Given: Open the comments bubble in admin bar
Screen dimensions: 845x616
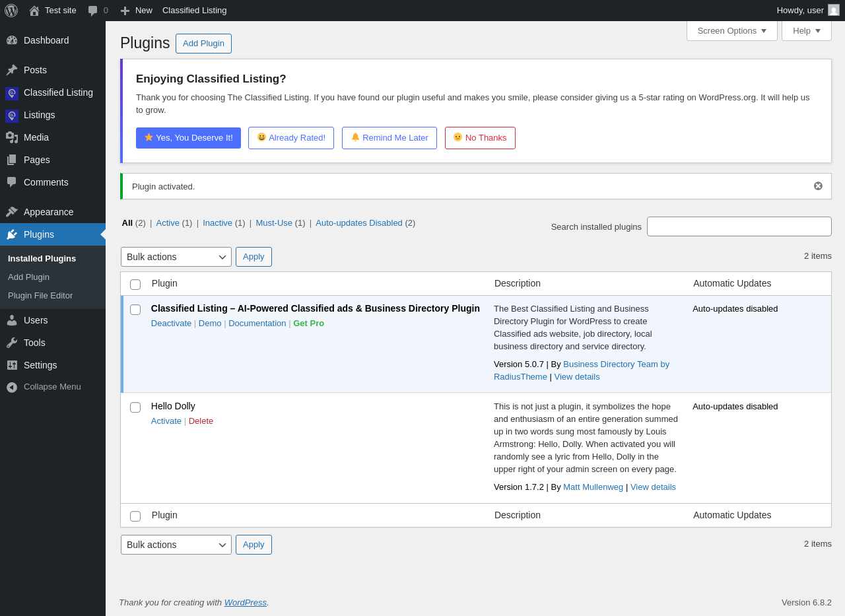Looking at the screenshot, I should 93,11.
